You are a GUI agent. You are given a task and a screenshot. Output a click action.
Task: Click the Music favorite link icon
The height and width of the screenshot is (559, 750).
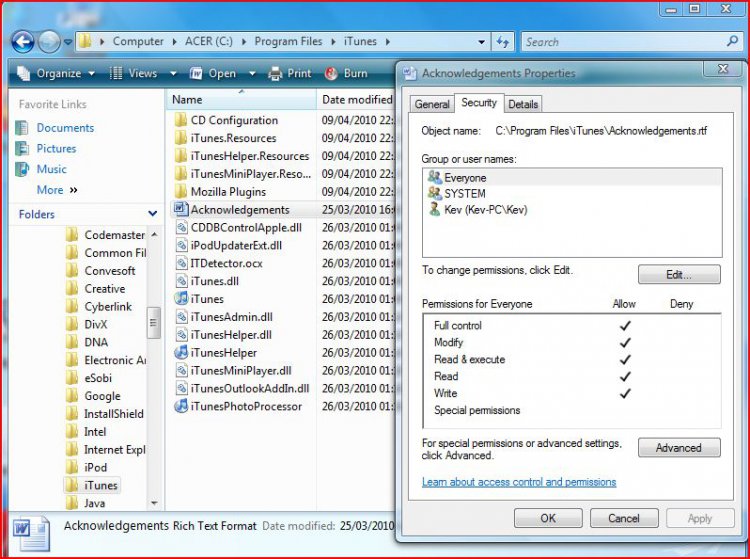(x=22, y=169)
